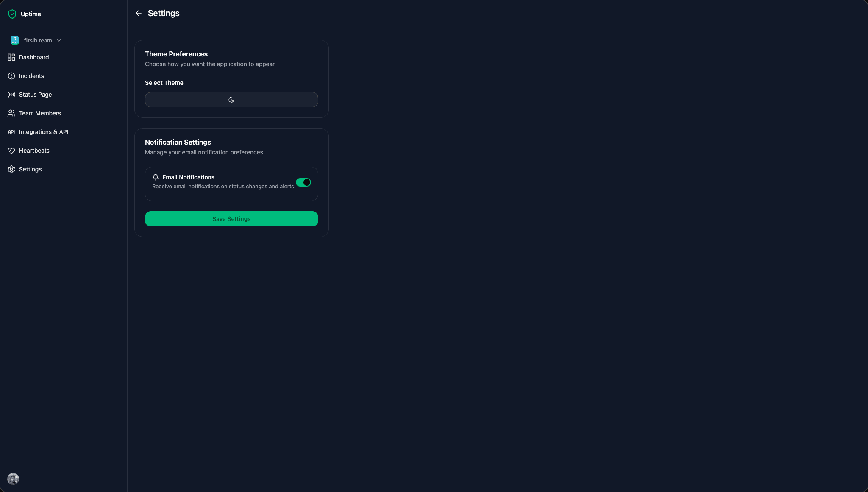Click 'Choose how you want the application to appear'
This screenshot has height=492, width=868.
coord(210,64)
